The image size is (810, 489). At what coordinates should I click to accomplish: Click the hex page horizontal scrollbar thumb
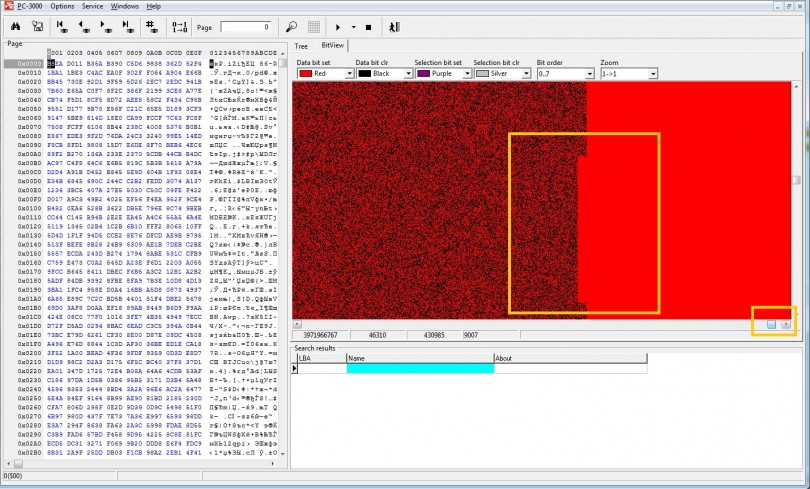[18, 463]
